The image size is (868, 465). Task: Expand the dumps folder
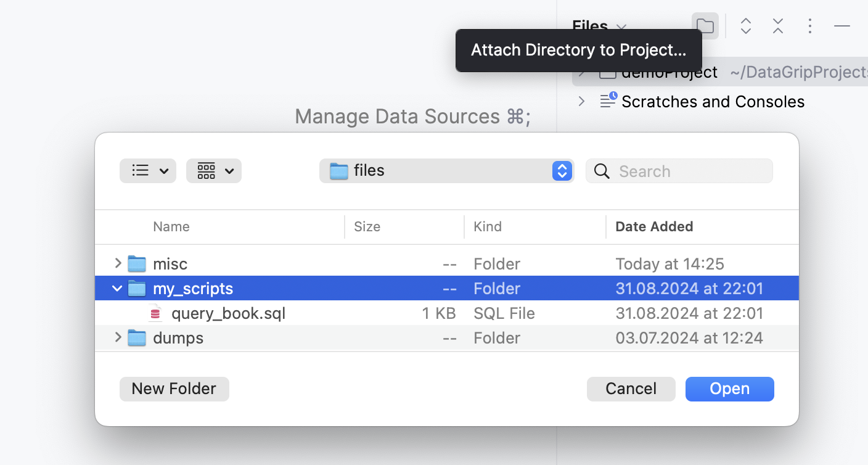tap(117, 337)
